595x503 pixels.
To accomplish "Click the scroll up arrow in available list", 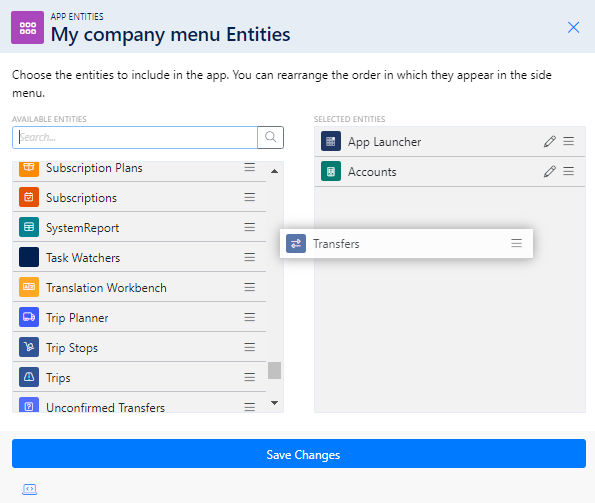I will tap(274, 171).
